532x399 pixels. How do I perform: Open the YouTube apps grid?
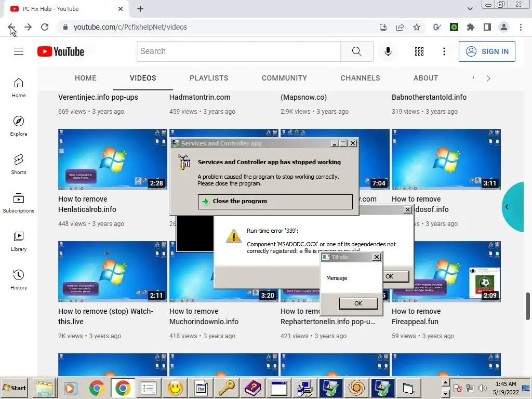tap(419, 51)
